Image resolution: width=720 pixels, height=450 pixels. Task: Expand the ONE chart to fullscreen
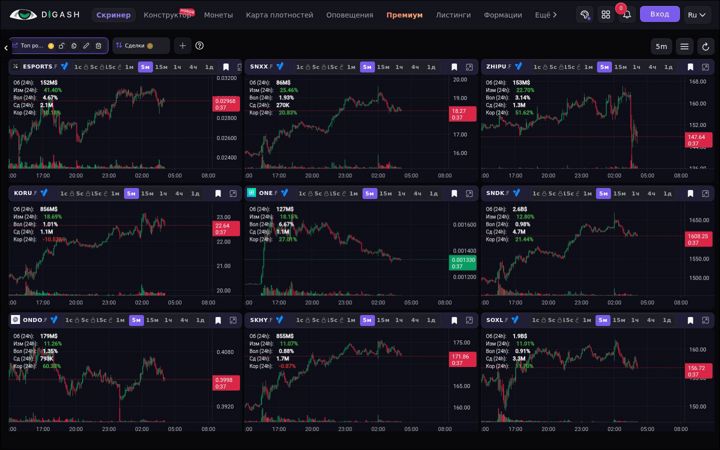tap(469, 194)
